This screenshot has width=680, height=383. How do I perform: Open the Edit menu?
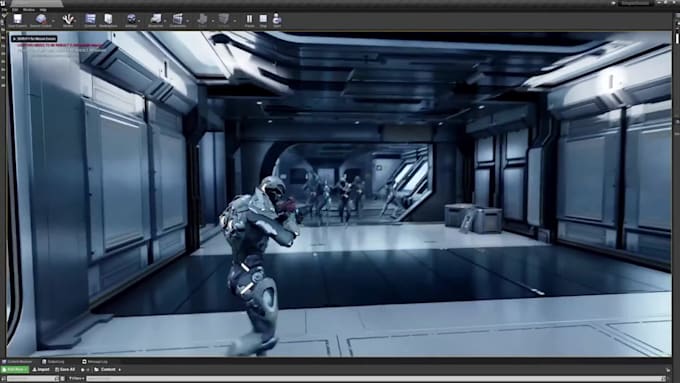click(15, 9)
